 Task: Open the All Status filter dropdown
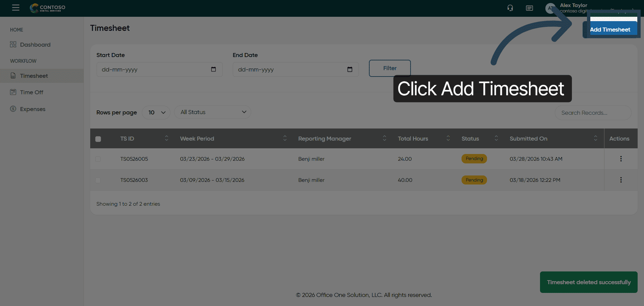pos(213,112)
